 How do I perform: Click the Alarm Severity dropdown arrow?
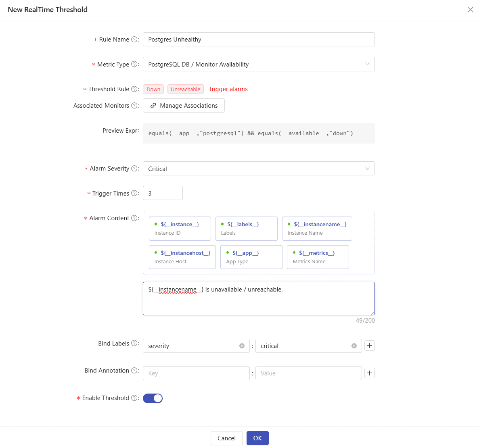[368, 169]
